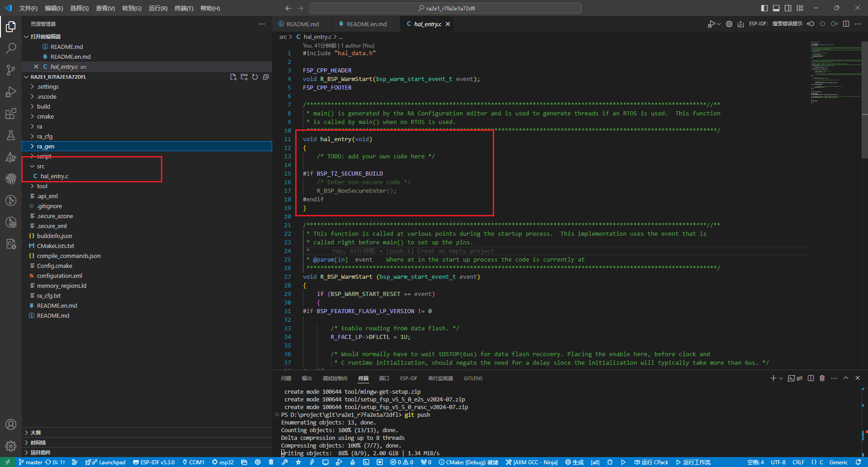Open the 终端(T) menu
868x467 pixels.
[184, 8]
